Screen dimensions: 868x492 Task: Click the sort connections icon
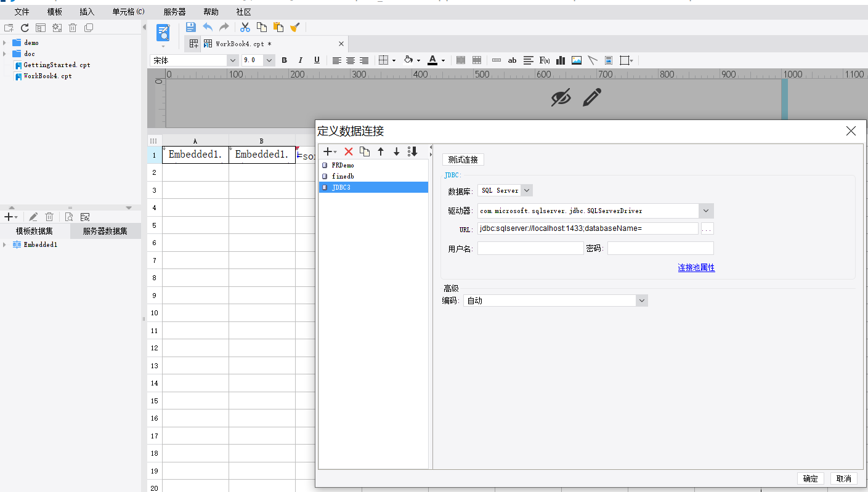[413, 151]
